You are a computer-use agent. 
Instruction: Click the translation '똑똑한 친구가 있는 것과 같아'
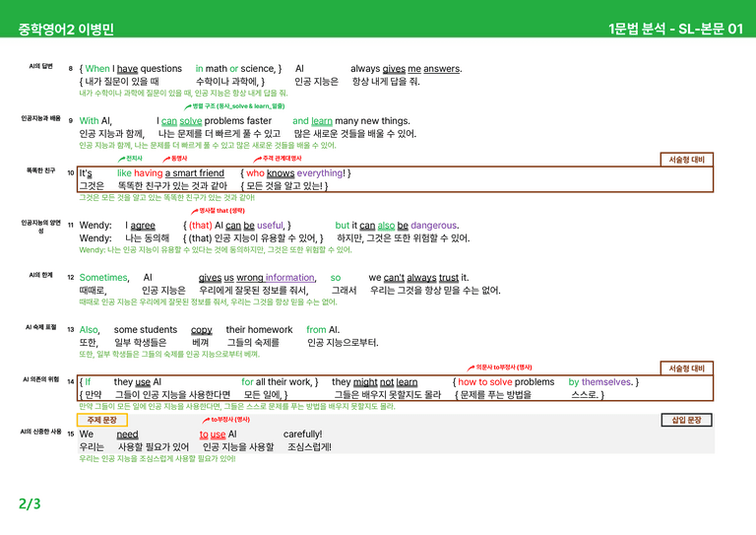(172, 186)
